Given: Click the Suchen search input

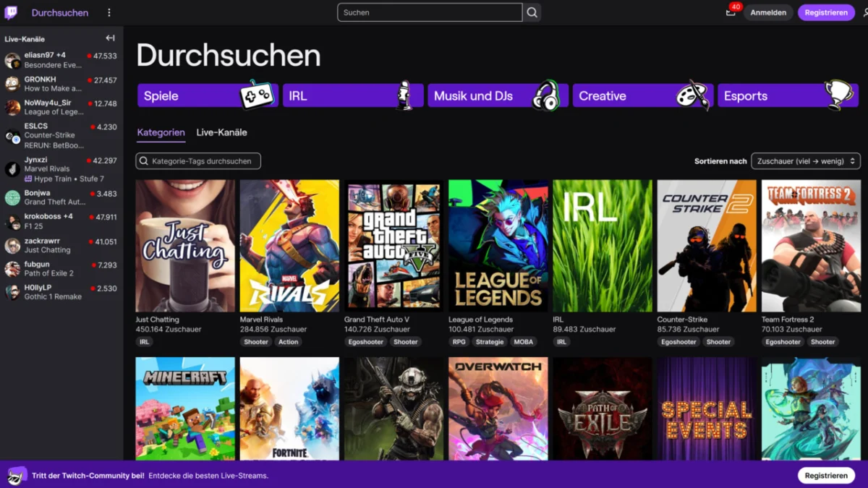Looking at the screenshot, I should click(x=430, y=12).
